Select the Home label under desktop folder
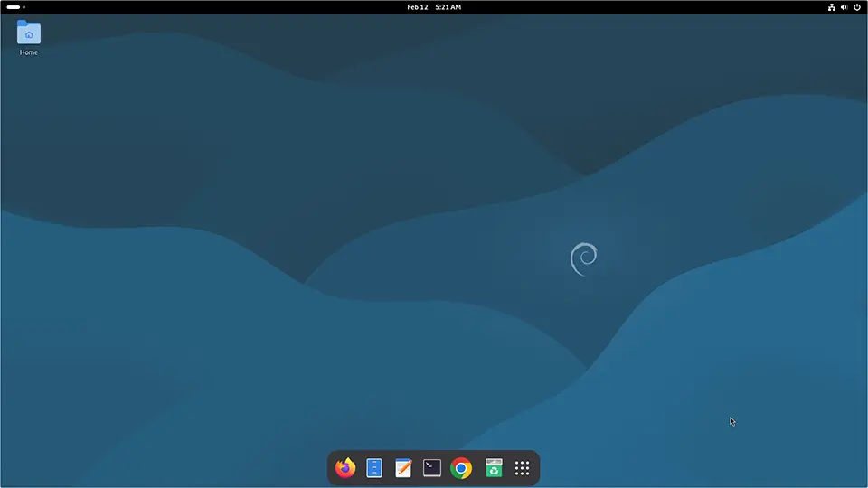This screenshot has height=488, width=868. pyautogui.click(x=29, y=52)
